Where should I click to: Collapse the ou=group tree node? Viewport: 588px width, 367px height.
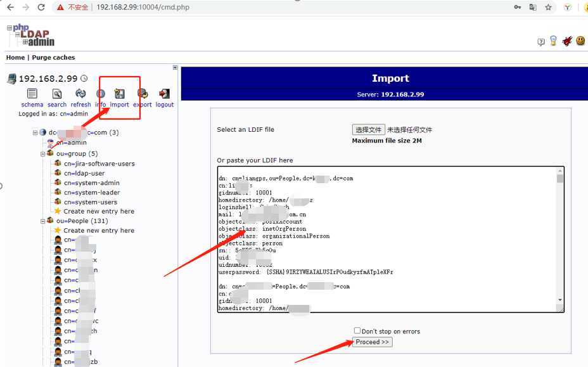42,154
